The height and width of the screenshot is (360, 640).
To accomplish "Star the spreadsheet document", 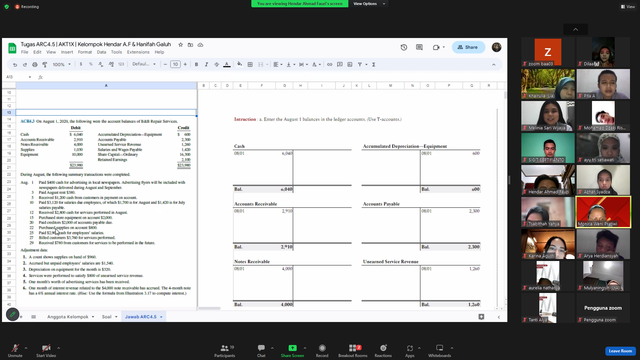I will point(180,45).
